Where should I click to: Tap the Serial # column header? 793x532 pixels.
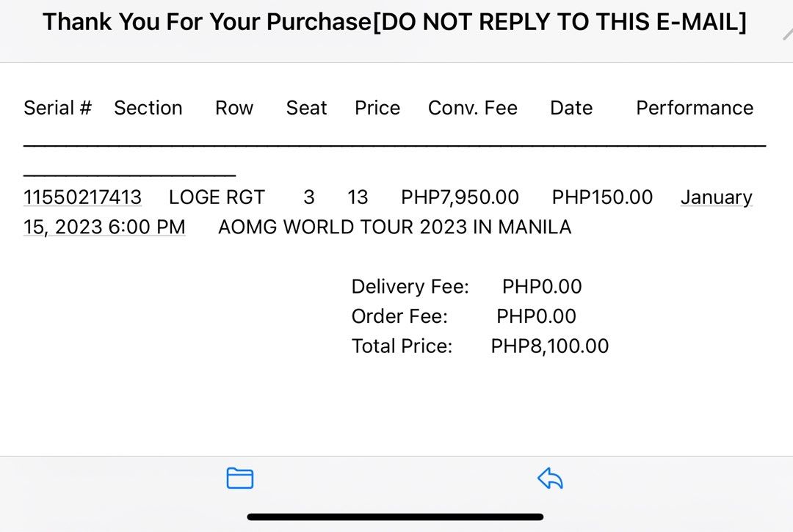[58, 108]
